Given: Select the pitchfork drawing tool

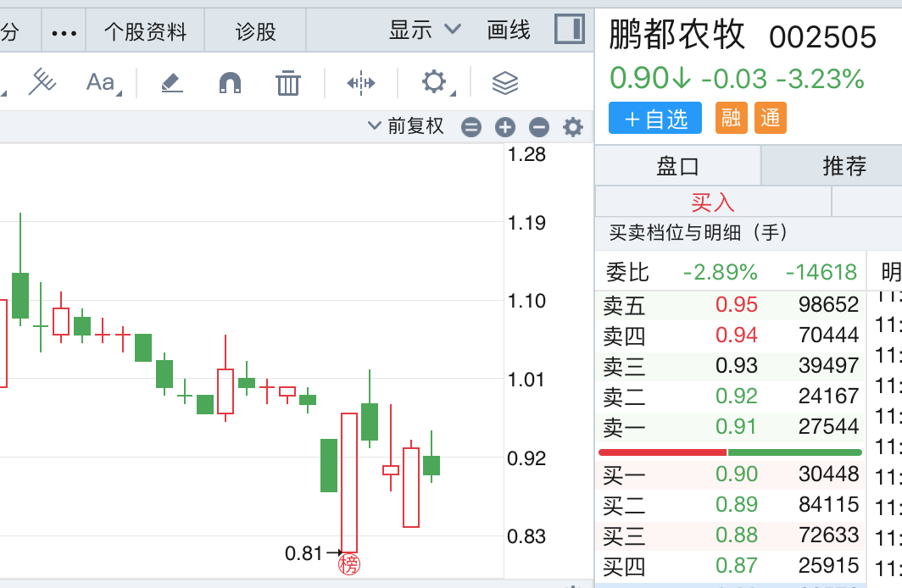Looking at the screenshot, I should [x=42, y=82].
